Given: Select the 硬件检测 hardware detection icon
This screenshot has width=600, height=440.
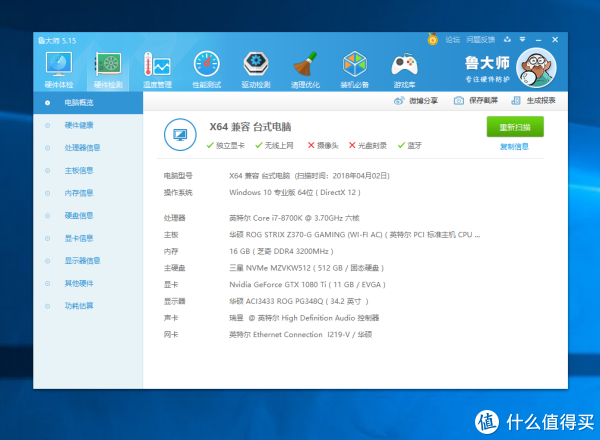Looking at the screenshot, I should click(x=108, y=70).
